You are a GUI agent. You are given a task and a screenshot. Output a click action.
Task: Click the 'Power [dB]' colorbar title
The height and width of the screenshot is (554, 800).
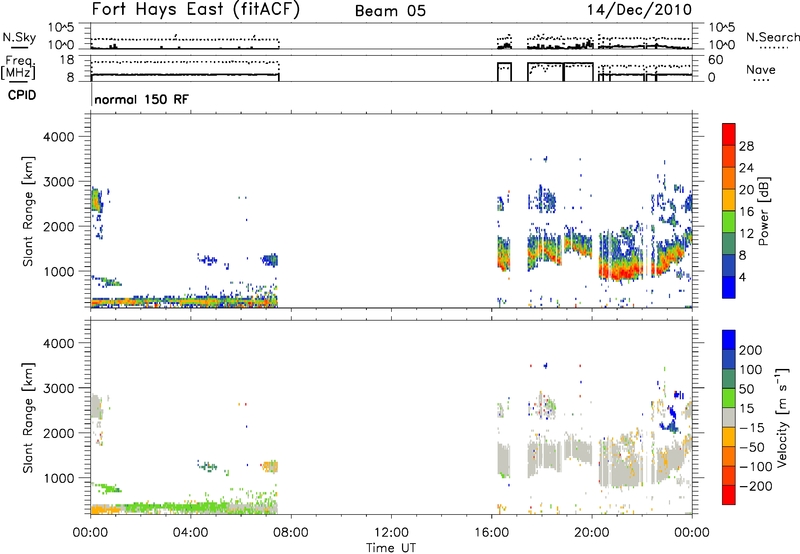(763, 211)
